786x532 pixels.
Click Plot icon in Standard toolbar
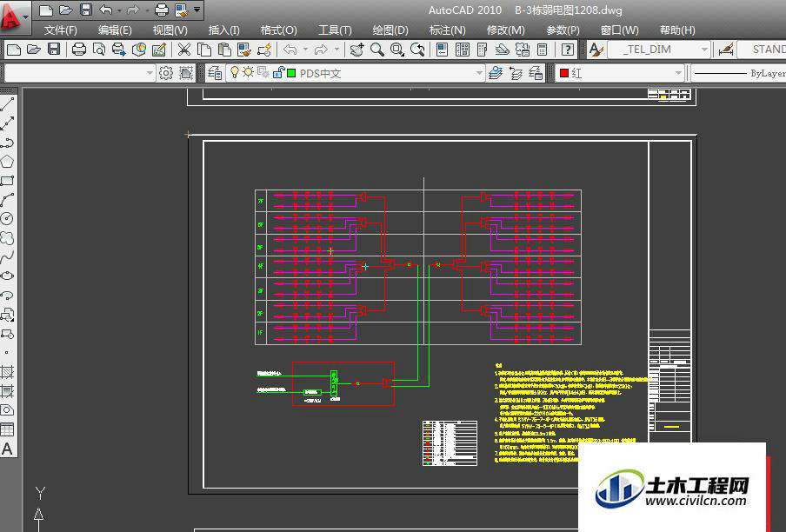point(79,49)
